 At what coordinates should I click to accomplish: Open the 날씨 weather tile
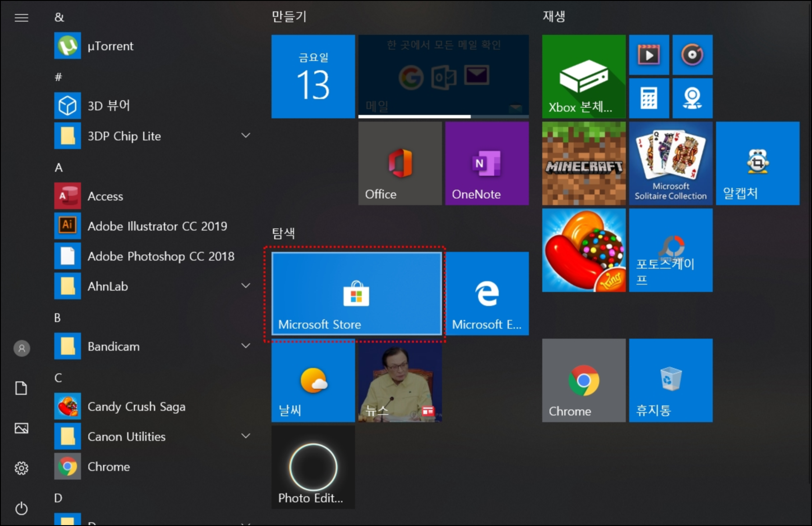tap(313, 380)
